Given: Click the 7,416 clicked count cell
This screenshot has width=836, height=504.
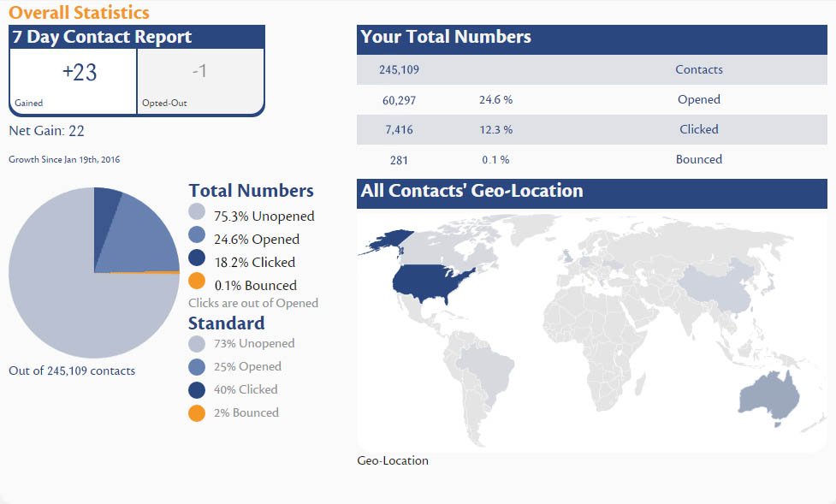Looking at the screenshot, I should click(x=399, y=129).
